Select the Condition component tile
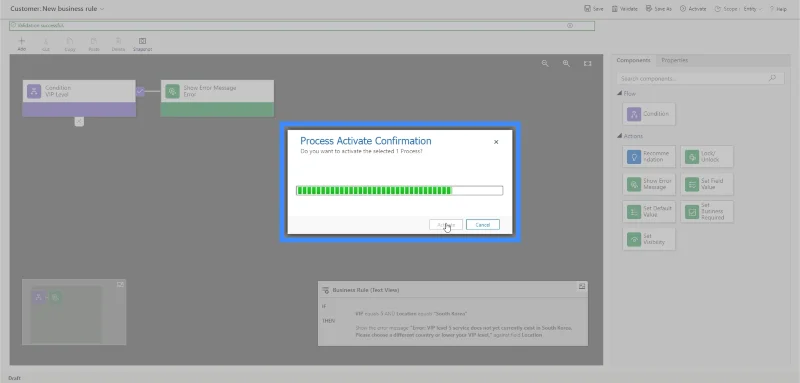 (649, 114)
